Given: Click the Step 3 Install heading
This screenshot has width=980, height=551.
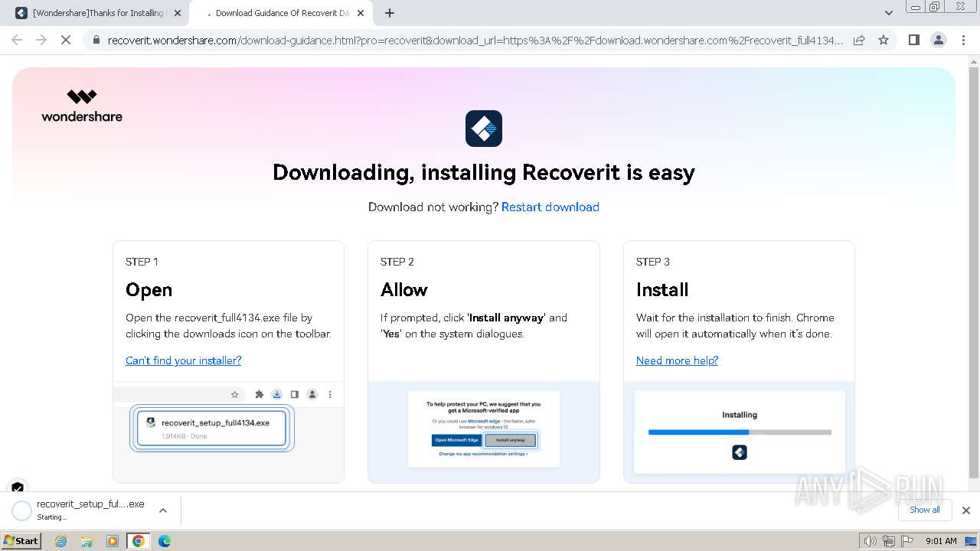Looking at the screenshot, I should 662,290.
